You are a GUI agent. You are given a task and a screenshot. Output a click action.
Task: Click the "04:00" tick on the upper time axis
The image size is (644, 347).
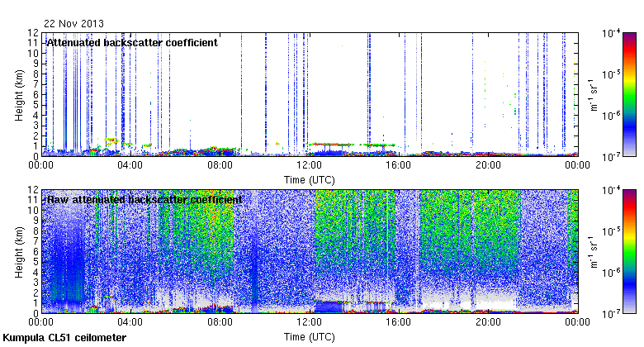(x=130, y=165)
